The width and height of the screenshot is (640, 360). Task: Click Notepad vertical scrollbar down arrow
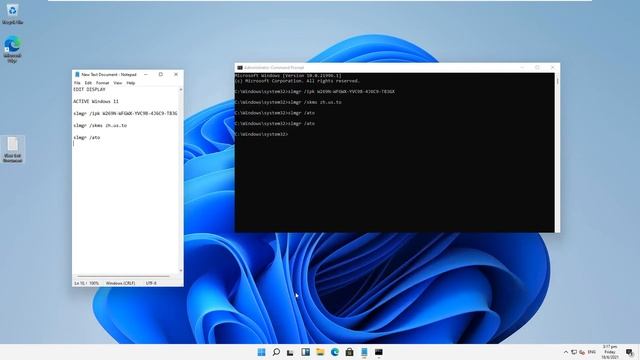pyautogui.click(x=181, y=271)
